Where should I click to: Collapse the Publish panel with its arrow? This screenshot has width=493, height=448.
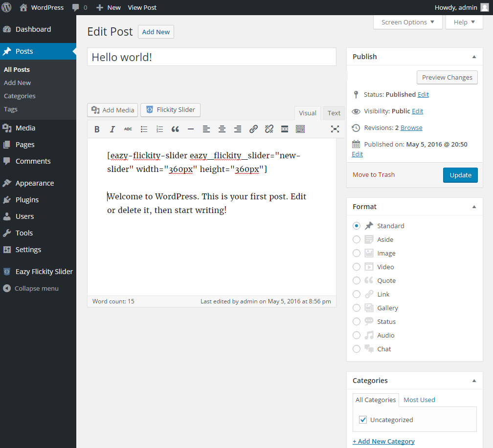tap(473, 57)
